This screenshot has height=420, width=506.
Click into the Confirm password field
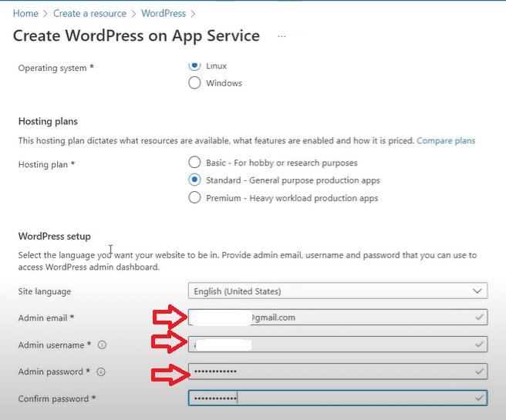click(x=338, y=398)
